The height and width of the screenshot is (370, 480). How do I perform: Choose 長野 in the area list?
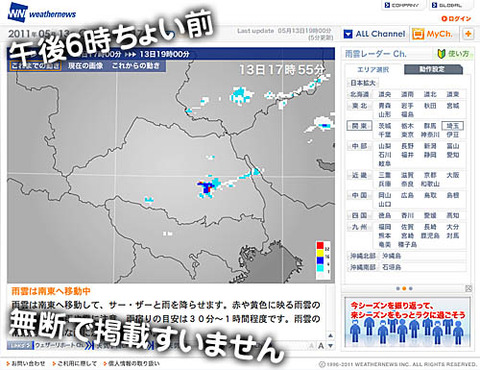tap(407, 146)
